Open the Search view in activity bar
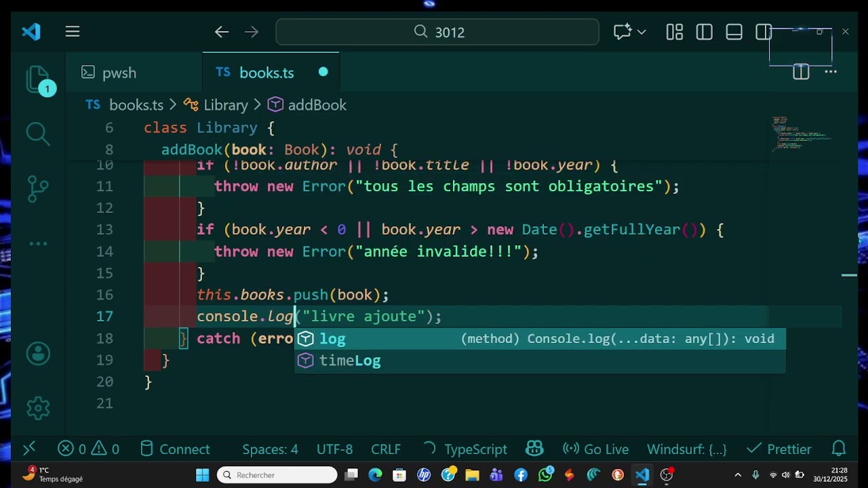This screenshot has width=868, height=488. click(x=38, y=134)
